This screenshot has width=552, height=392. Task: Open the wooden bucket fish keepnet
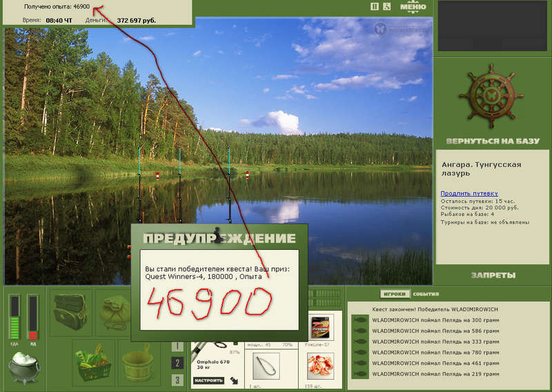tap(138, 363)
